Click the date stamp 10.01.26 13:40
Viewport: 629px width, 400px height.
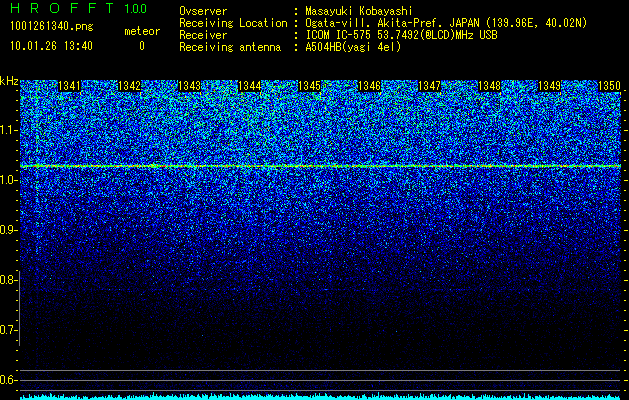[51, 46]
